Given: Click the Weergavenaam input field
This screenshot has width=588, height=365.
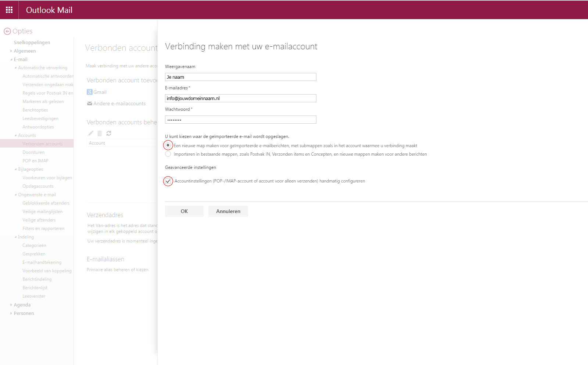Looking at the screenshot, I should 241,77.
